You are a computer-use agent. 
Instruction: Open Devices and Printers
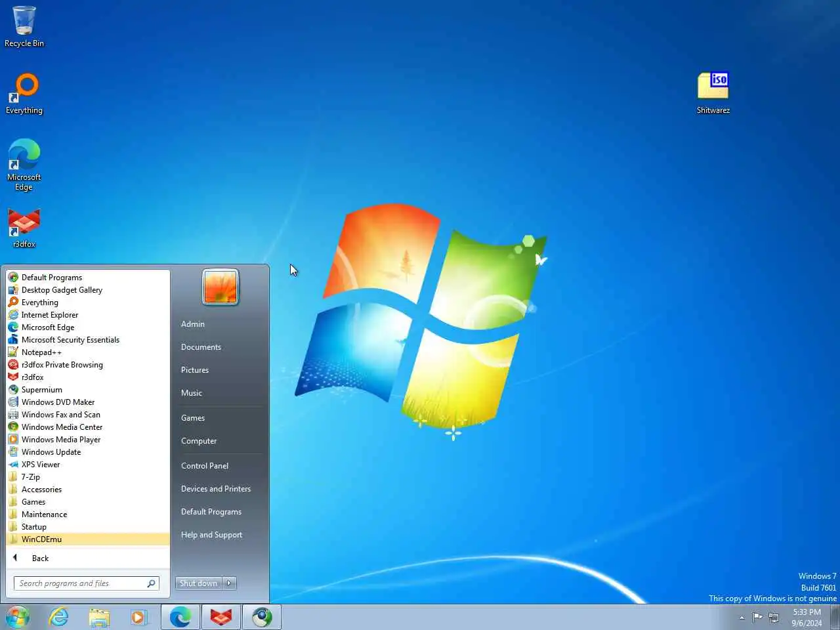(x=220, y=489)
